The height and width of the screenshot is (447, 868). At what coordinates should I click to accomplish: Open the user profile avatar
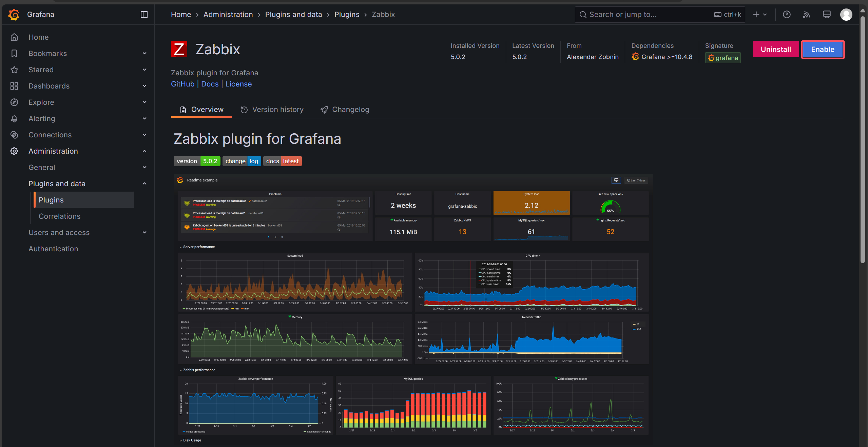(846, 15)
